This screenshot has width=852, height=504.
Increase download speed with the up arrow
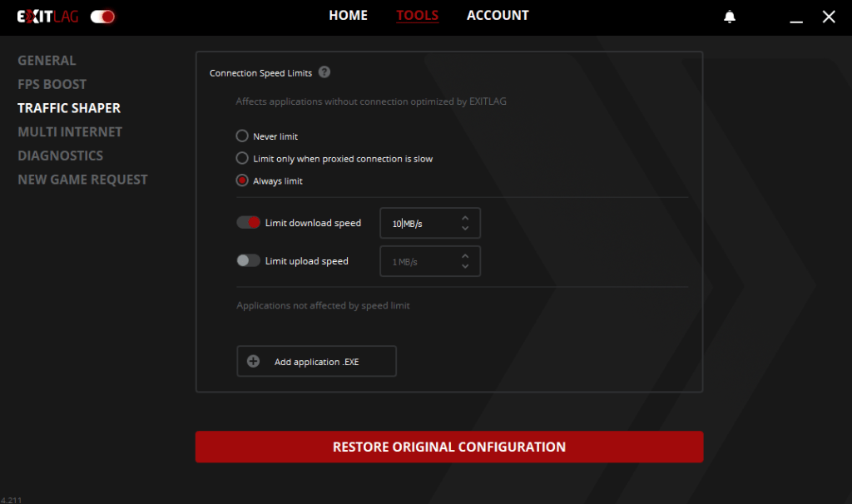[x=465, y=217]
